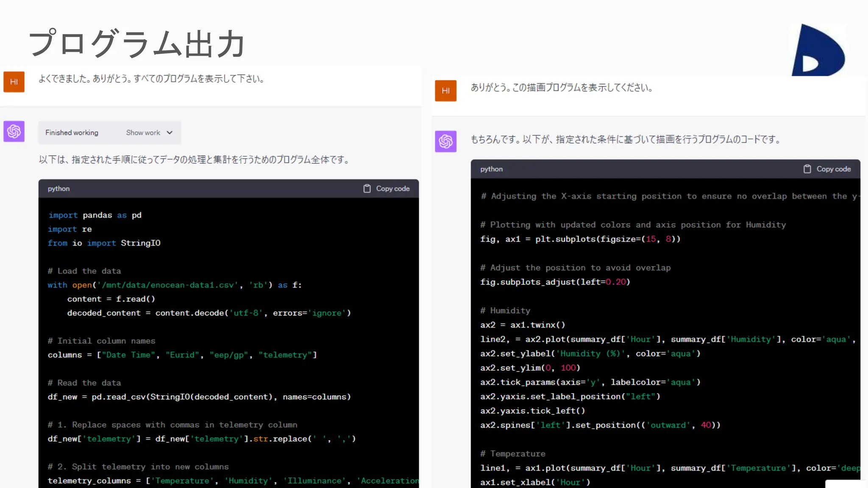Screen dimensions: 868x488
Task: Expand the Show work chevron
Action: coord(170,133)
